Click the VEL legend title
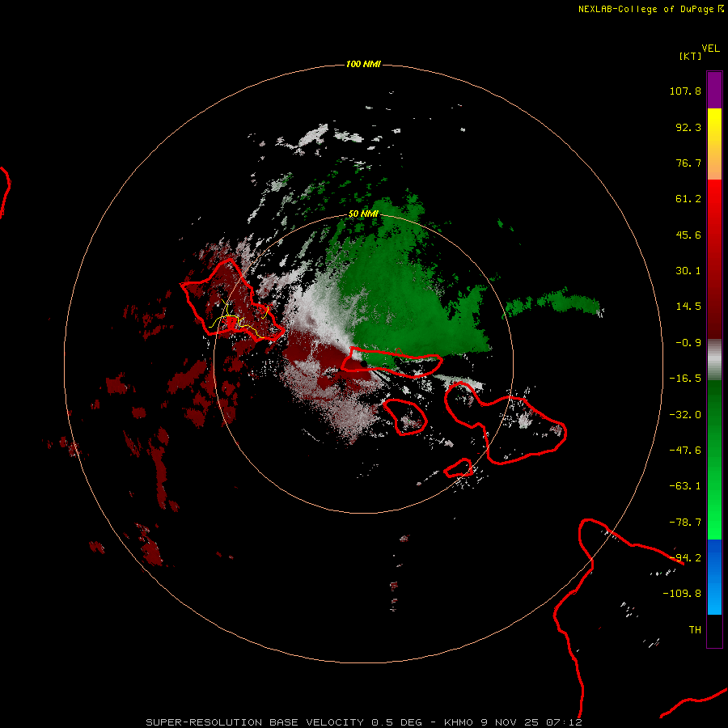Screen dimensions: 728x728 click(x=710, y=49)
